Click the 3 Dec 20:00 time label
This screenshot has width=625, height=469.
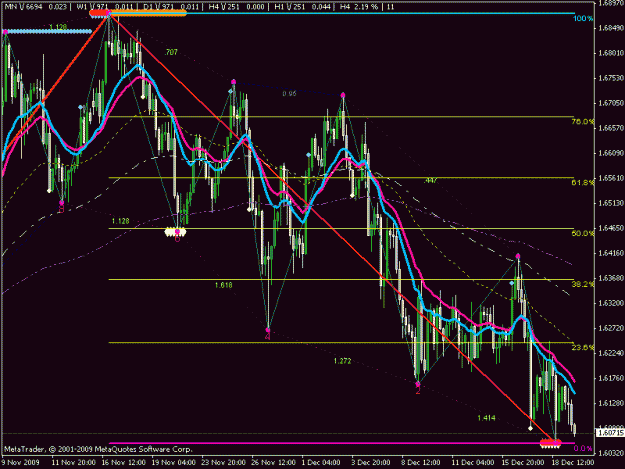[371, 463]
